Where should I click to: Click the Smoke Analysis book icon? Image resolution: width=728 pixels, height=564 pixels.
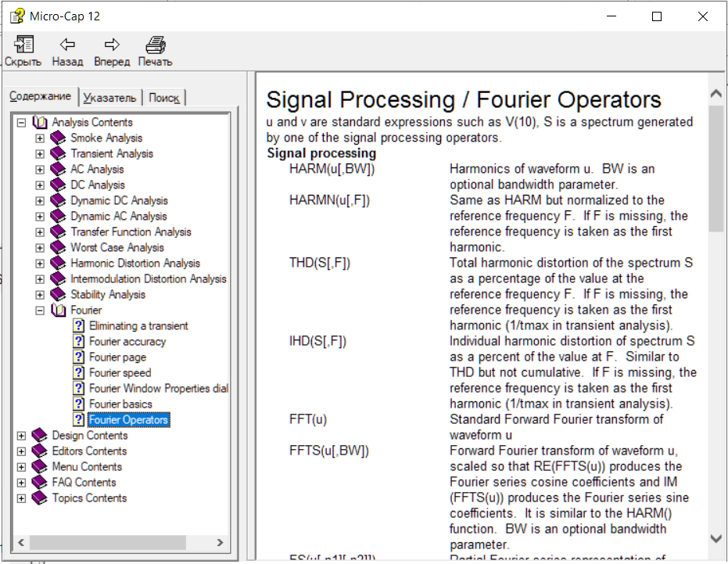(58, 138)
